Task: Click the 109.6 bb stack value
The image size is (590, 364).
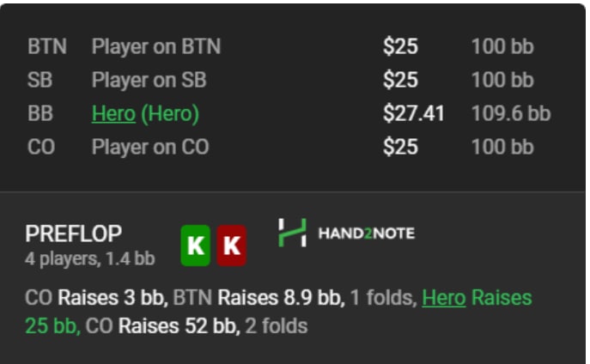Action: 510,113
